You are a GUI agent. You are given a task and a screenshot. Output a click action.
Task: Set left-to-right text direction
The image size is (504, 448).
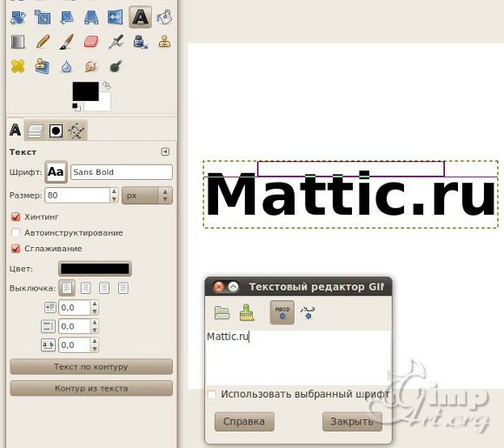282,312
